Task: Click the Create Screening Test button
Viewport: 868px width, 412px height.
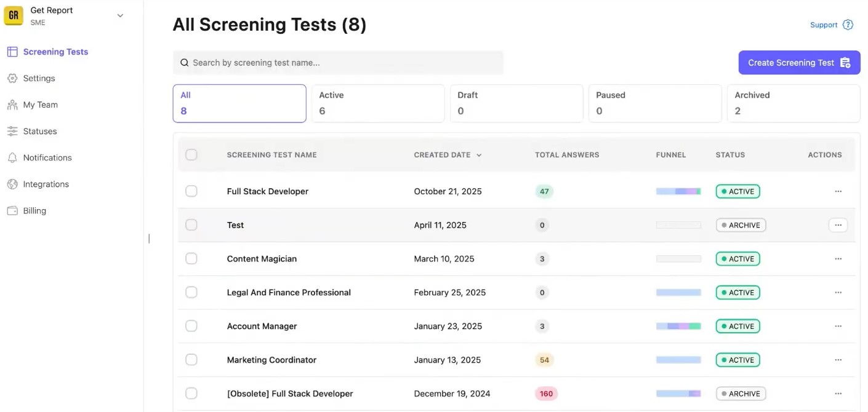Action: coord(798,62)
